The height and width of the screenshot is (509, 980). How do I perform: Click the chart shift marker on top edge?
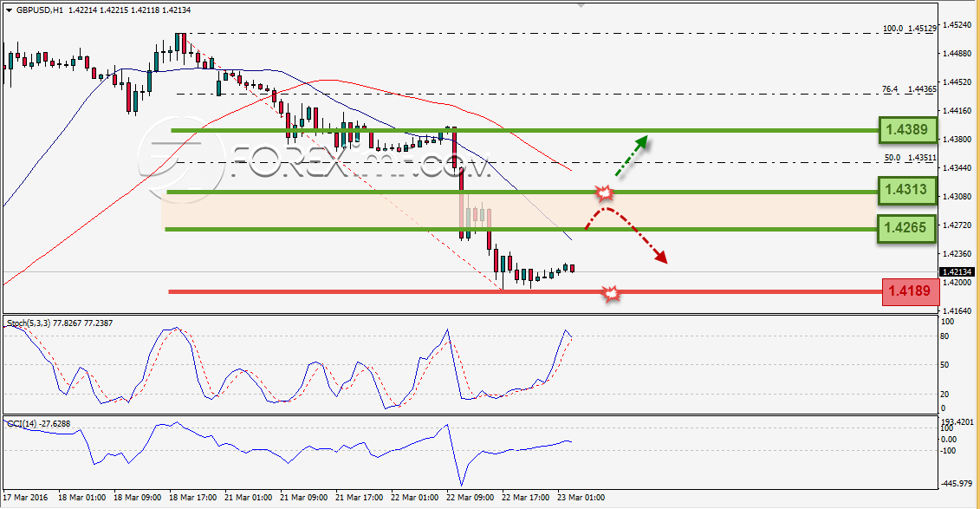pos(581,5)
